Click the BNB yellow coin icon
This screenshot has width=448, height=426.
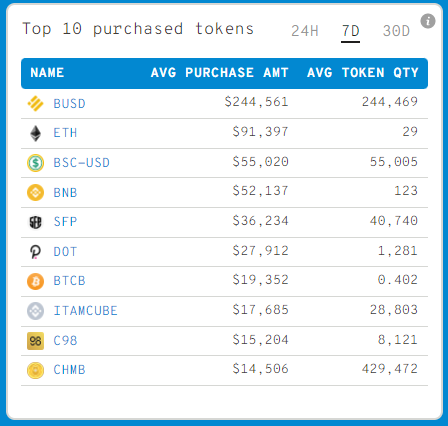click(x=35, y=193)
